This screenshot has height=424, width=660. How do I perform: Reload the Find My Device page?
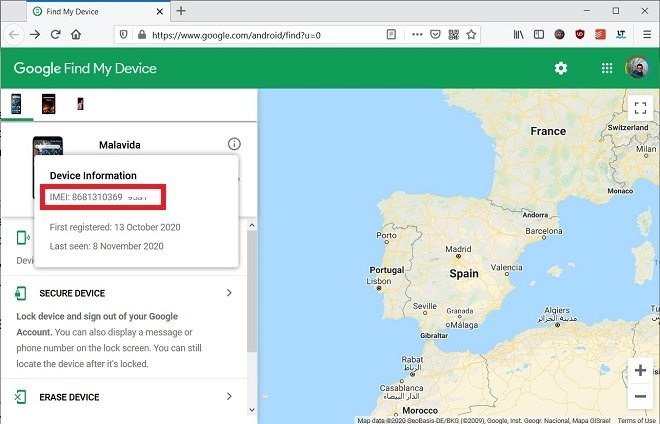56,35
